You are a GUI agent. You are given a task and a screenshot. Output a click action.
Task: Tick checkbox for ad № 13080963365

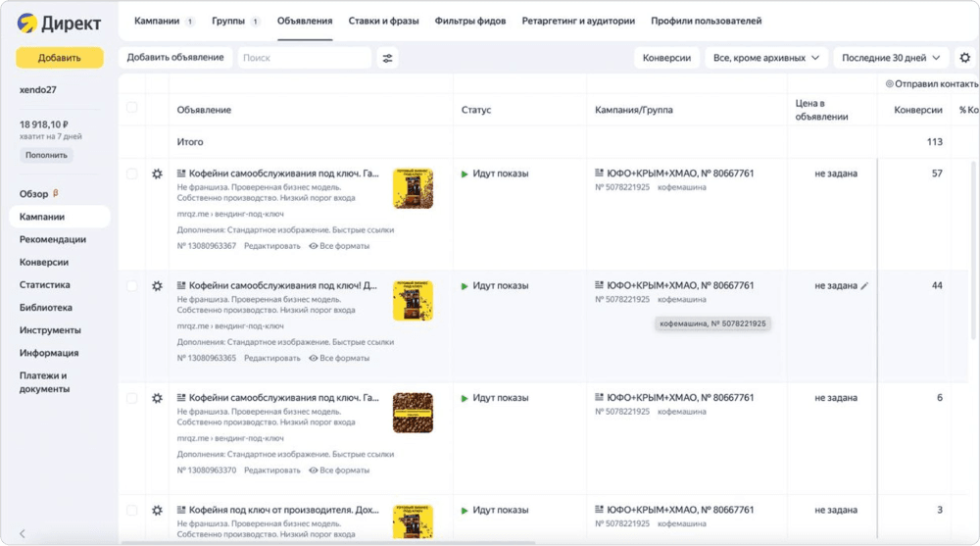(132, 286)
